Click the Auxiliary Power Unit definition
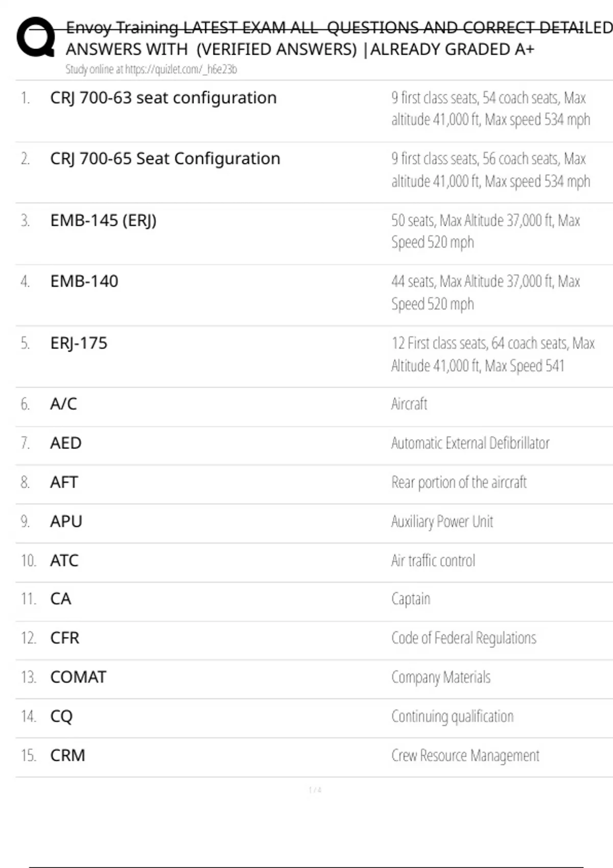 [442, 521]
